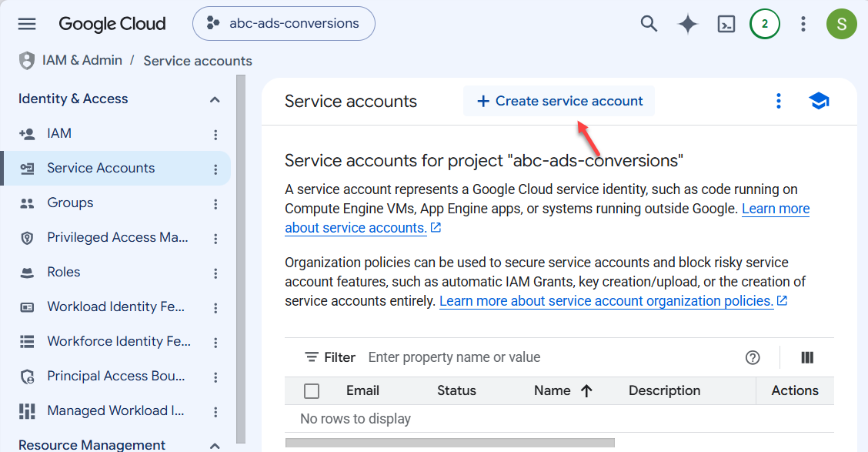
Task: Open the search magnifier icon
Action: tap(649, 24)
